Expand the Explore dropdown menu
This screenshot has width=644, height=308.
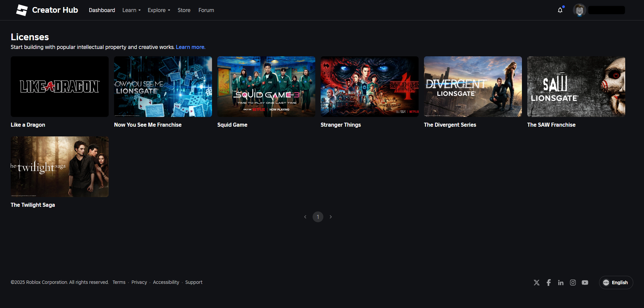(x=159, y=10)
